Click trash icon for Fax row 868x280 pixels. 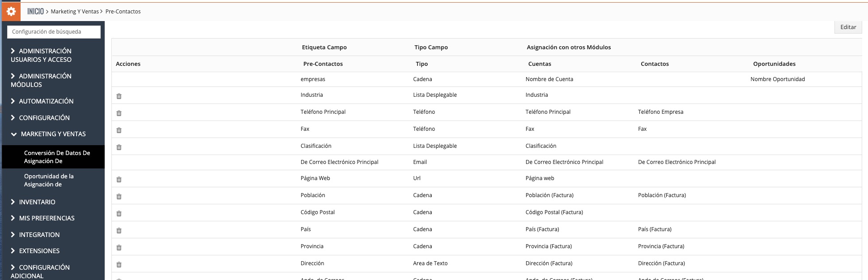(119, 130)
